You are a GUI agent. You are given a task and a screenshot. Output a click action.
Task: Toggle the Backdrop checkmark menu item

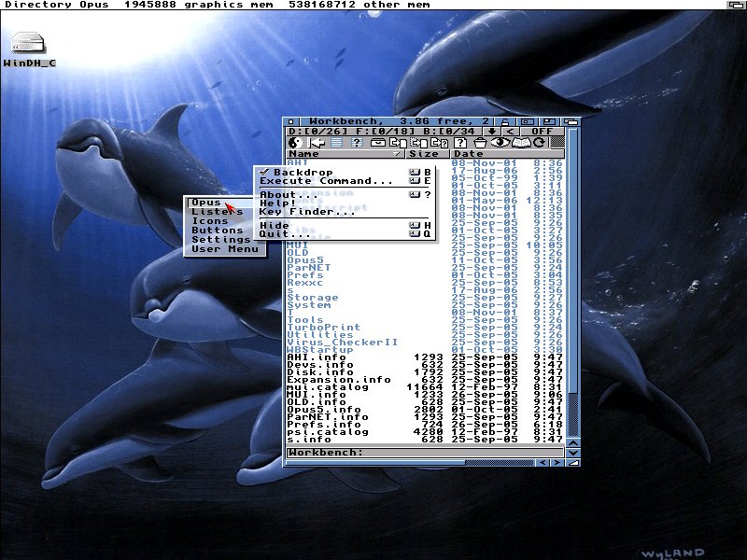345,172
